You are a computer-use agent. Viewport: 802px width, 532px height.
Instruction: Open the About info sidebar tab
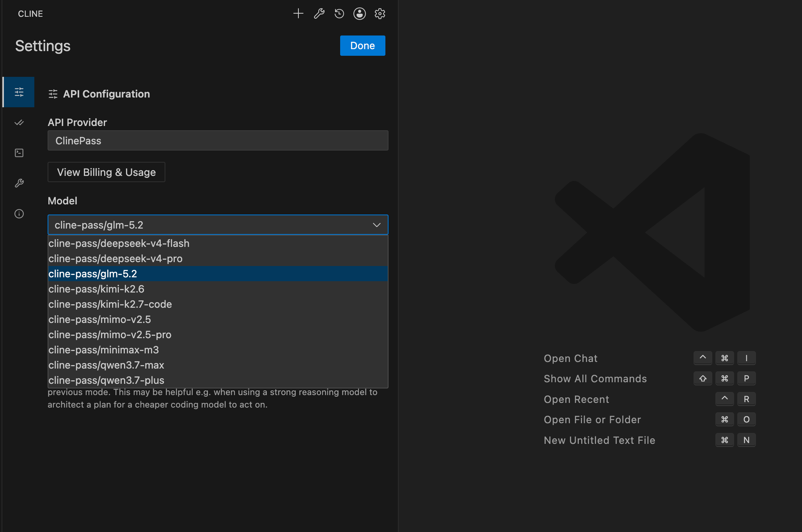(19, 214)
